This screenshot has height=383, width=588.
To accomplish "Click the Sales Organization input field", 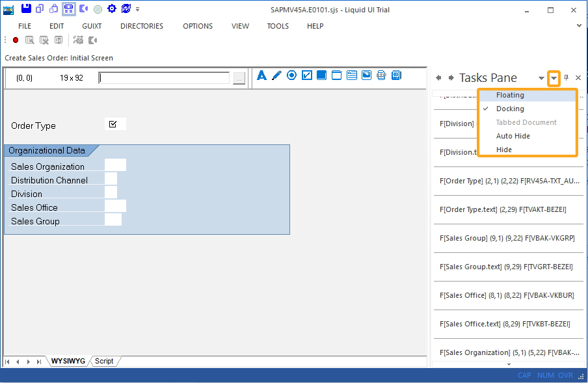I will [x=115, y=166].
